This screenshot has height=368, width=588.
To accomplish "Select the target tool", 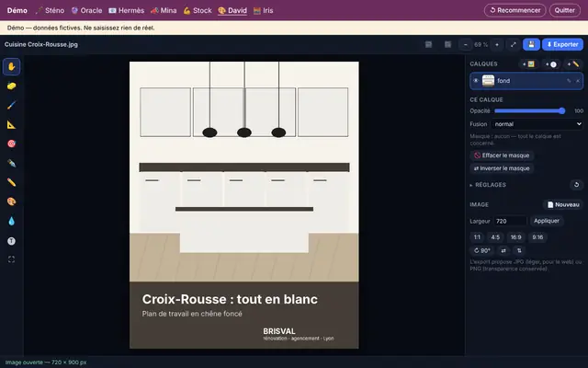I will click(11, 144).
